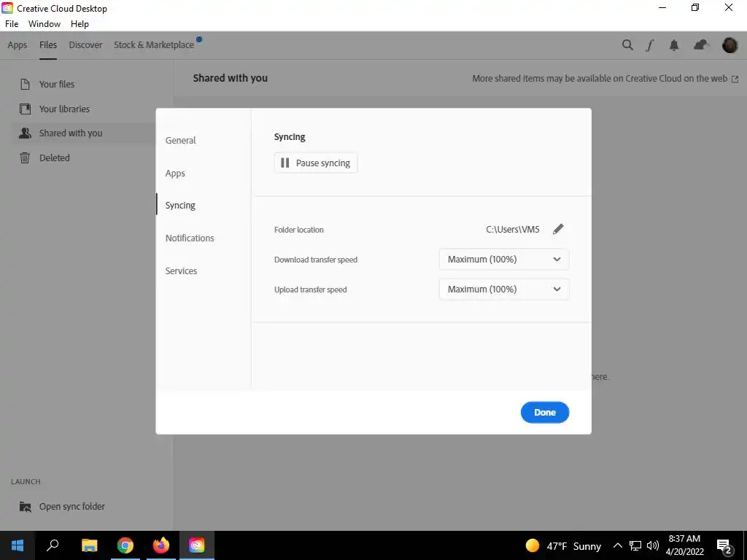
Task: Switch to Stock & Marketplace tab
Action: pos(154,44)
